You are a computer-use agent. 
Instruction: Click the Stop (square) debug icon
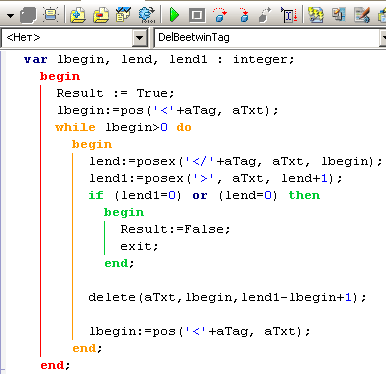[197, 15]
